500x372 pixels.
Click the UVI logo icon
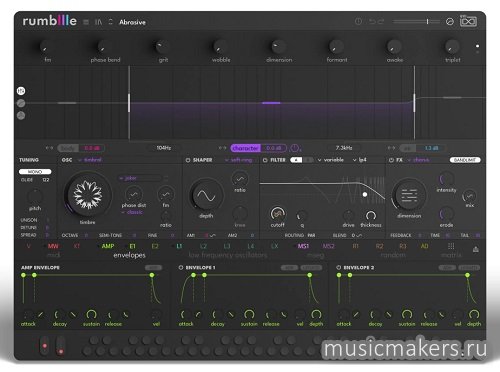468,21
